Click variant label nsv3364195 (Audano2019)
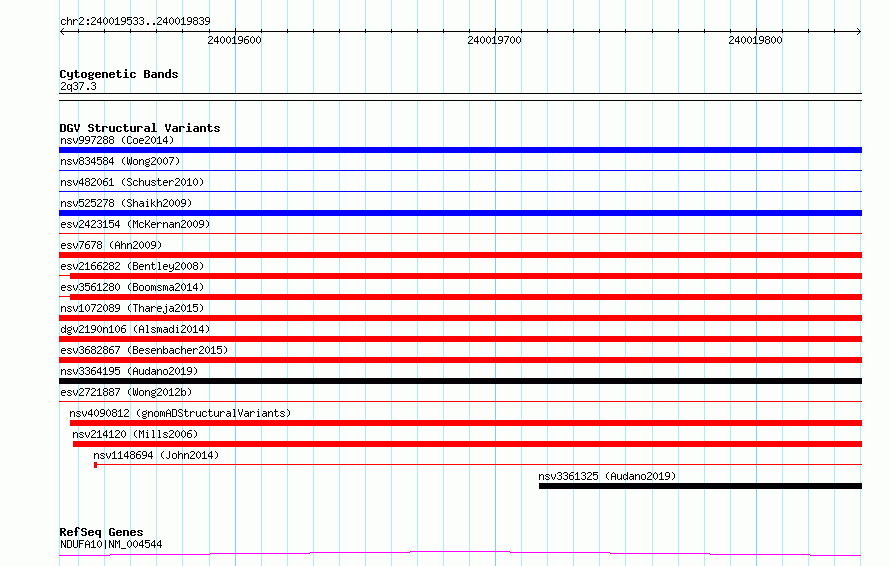Viewport: 890px width, 566px height. [x=129, y=371]
